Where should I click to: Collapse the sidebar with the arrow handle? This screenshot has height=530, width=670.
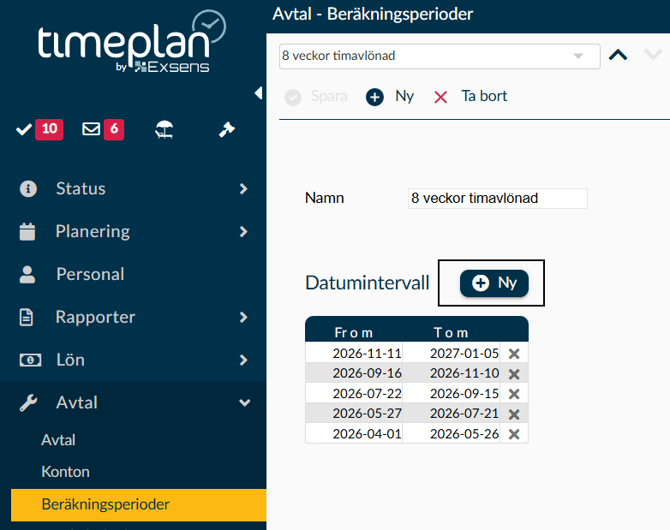pyautogui.click(x=258, y=93)
